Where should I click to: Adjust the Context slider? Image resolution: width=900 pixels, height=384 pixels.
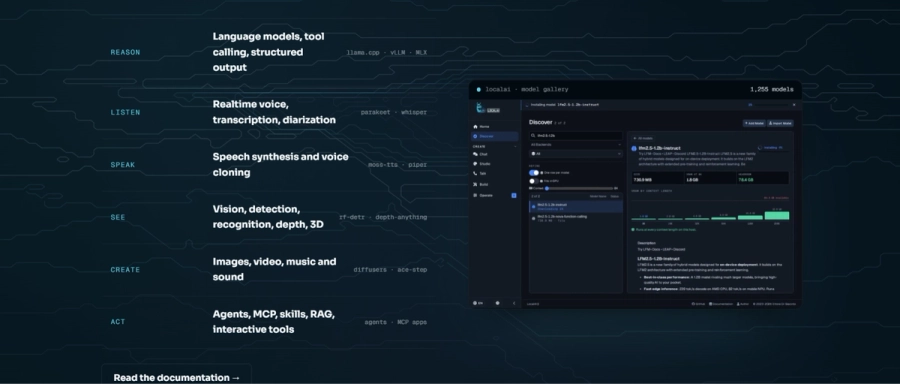580,188
